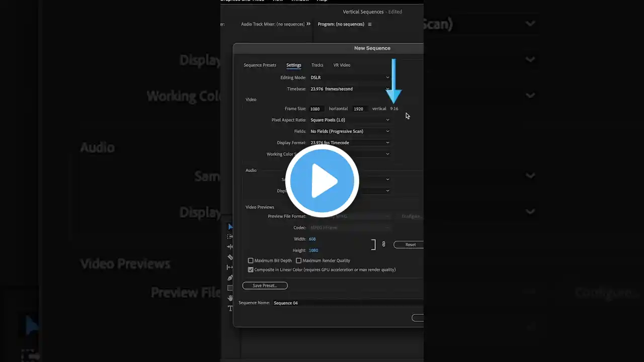Choose the Pen tool
Screen dimensions: 644x362
tap(230, 278)
